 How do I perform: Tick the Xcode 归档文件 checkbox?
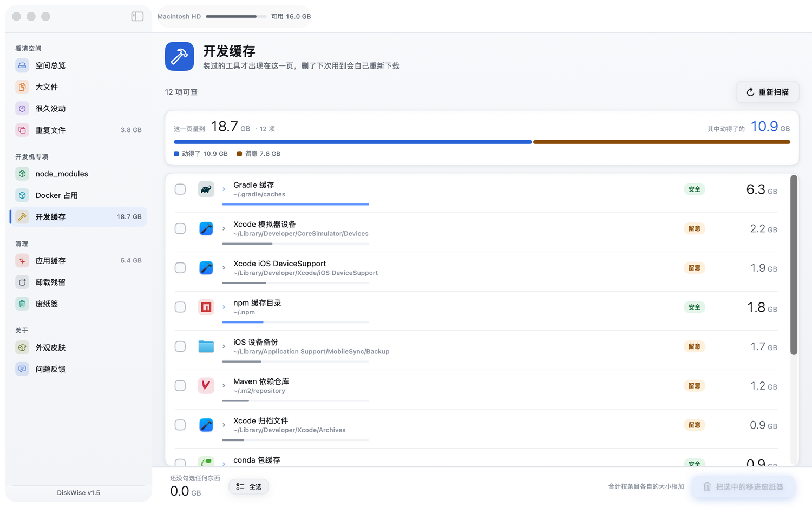[x=180, y=425]
